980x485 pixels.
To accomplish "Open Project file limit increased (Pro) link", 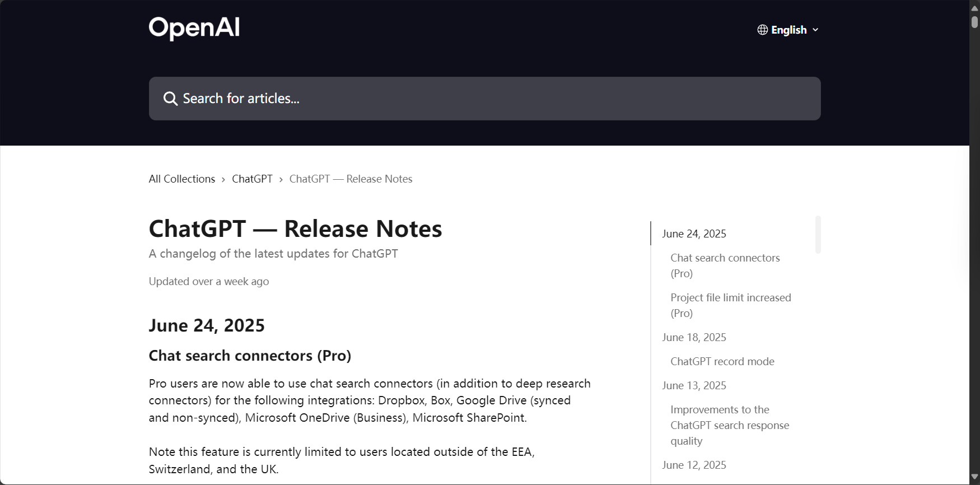I will point(731,305).
